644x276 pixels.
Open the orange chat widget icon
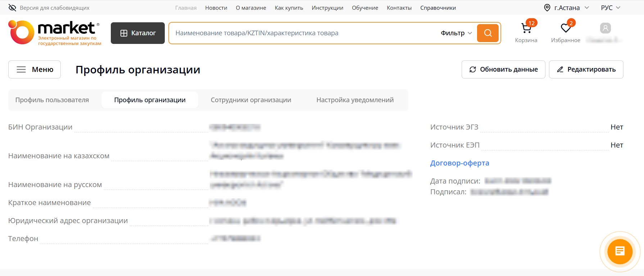tap(620, 251)
